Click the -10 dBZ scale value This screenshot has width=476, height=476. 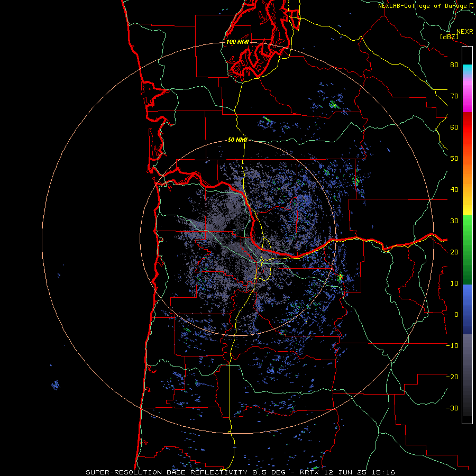452,346
